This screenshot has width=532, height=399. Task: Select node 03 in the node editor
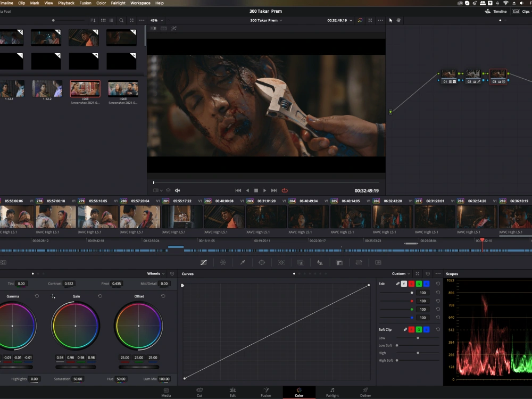click(498, 77)
